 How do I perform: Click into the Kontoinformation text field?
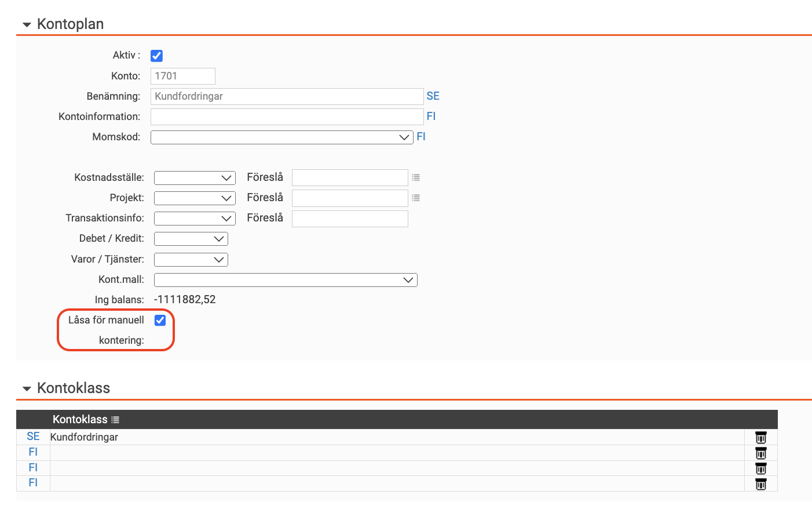click(287, 117)
